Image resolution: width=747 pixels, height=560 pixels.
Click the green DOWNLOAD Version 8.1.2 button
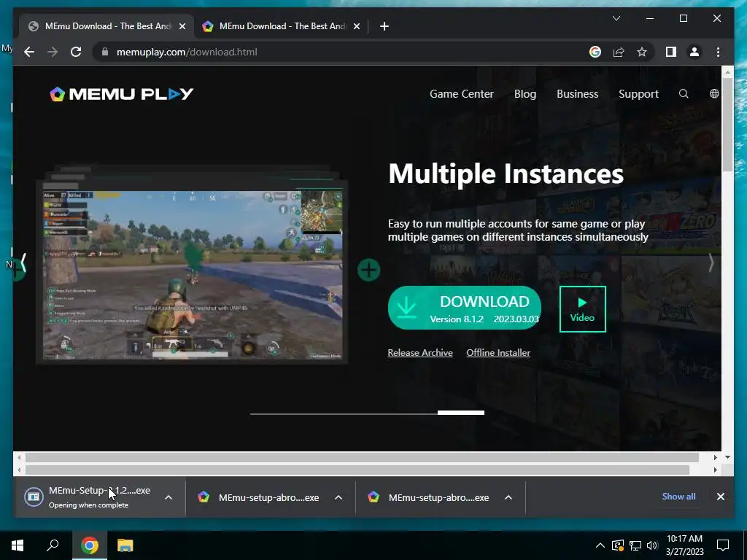tap(465, 308)
